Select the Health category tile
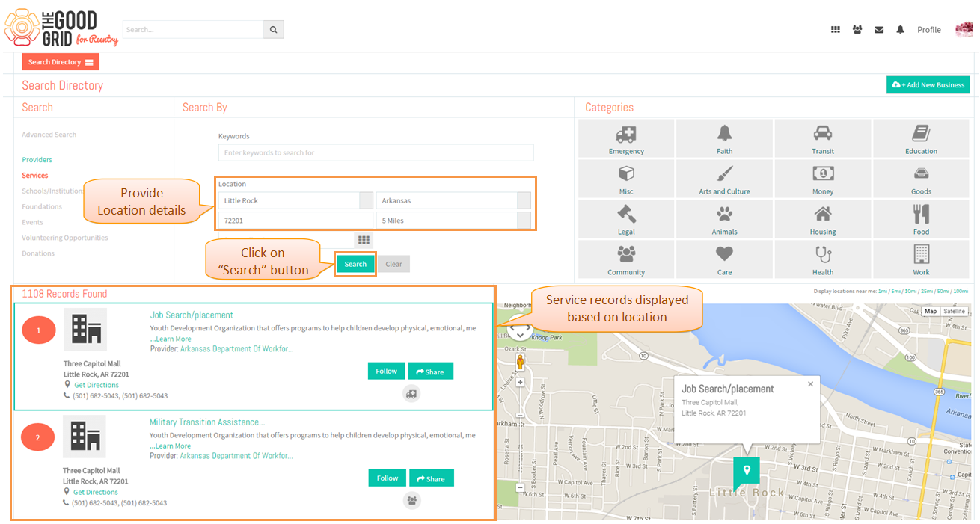Screen dimensions: 980x524 tap(823, 260)
